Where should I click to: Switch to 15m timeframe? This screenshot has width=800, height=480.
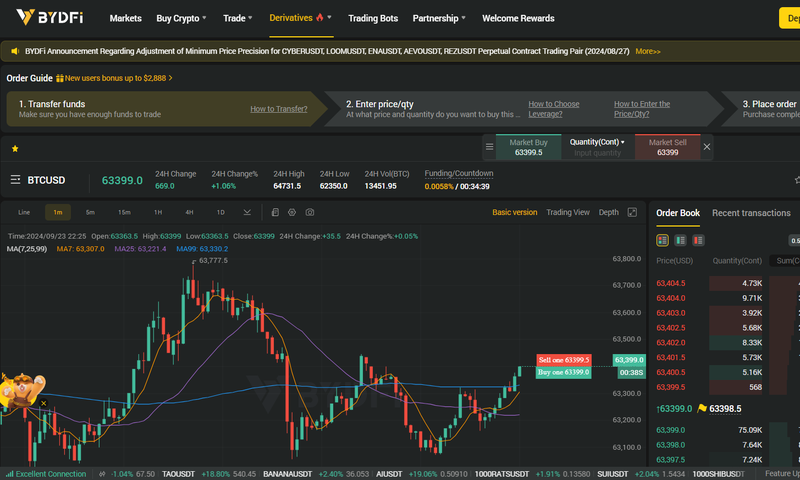(124, 212)
